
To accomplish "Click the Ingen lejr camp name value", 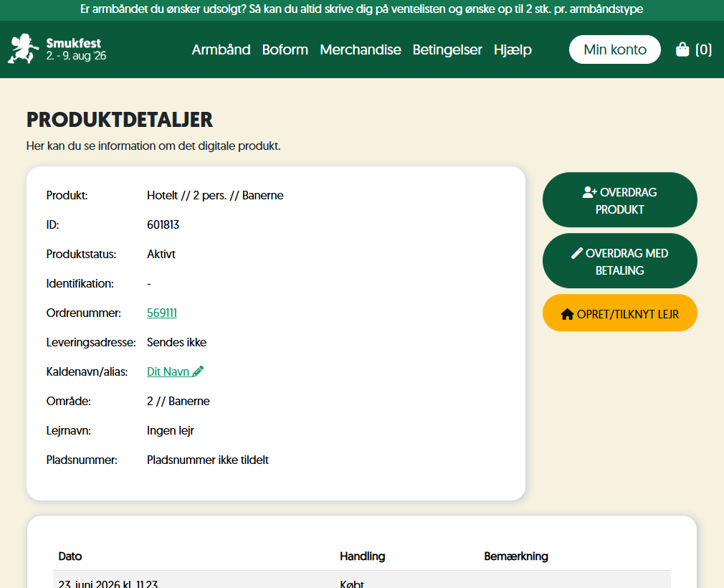I will 171,430.
